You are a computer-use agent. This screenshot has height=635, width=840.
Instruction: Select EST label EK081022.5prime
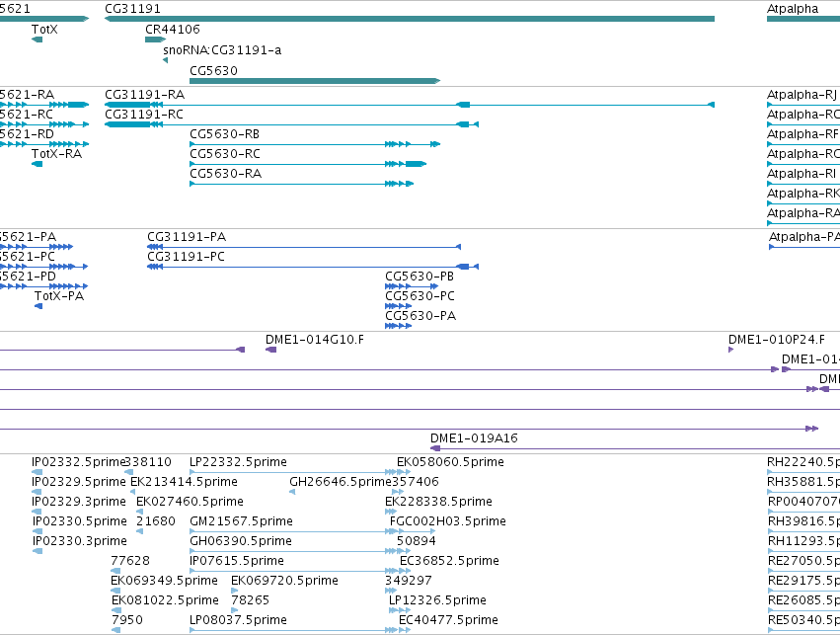click(x=165, y=600)
